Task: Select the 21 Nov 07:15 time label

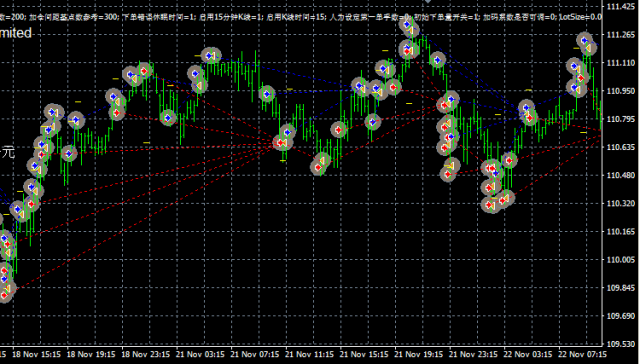Action: click(x=255, y=354)
